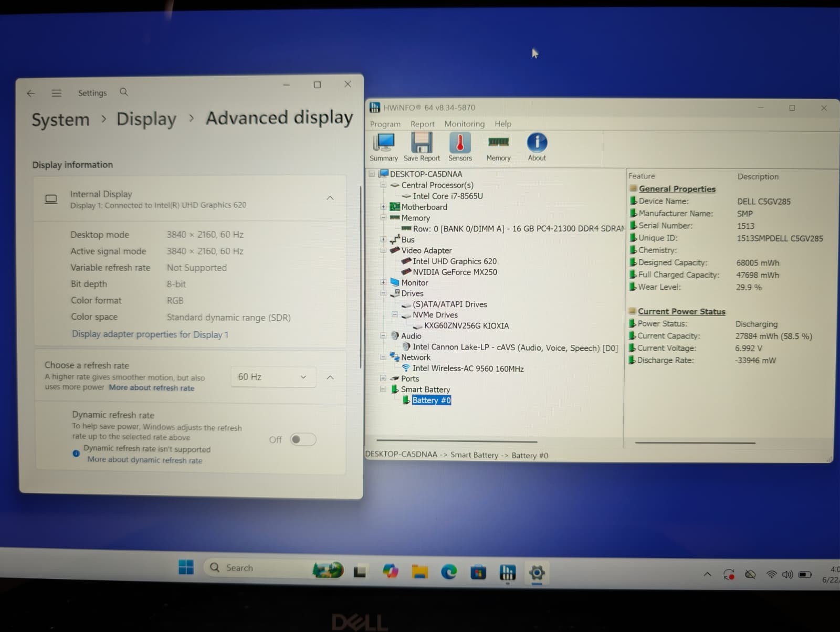Open the Sensors thermometer tool
Viewport: 840px width, 632px height.
click(x=460, y=147)
